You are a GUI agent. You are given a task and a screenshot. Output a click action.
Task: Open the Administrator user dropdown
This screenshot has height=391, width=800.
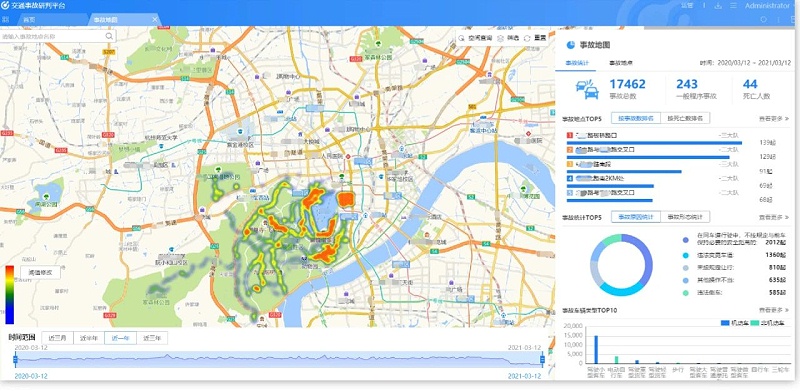click(767, 6)
